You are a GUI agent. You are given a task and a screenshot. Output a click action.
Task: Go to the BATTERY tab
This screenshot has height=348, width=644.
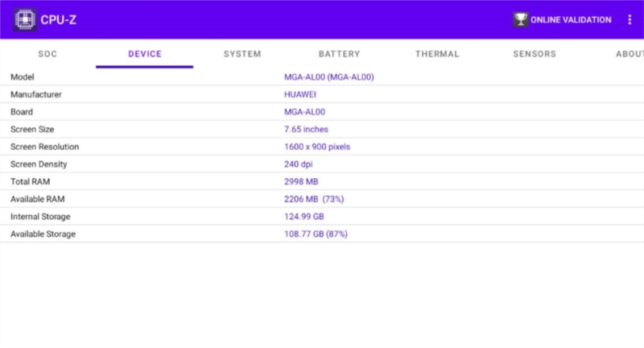click(339, 54)
